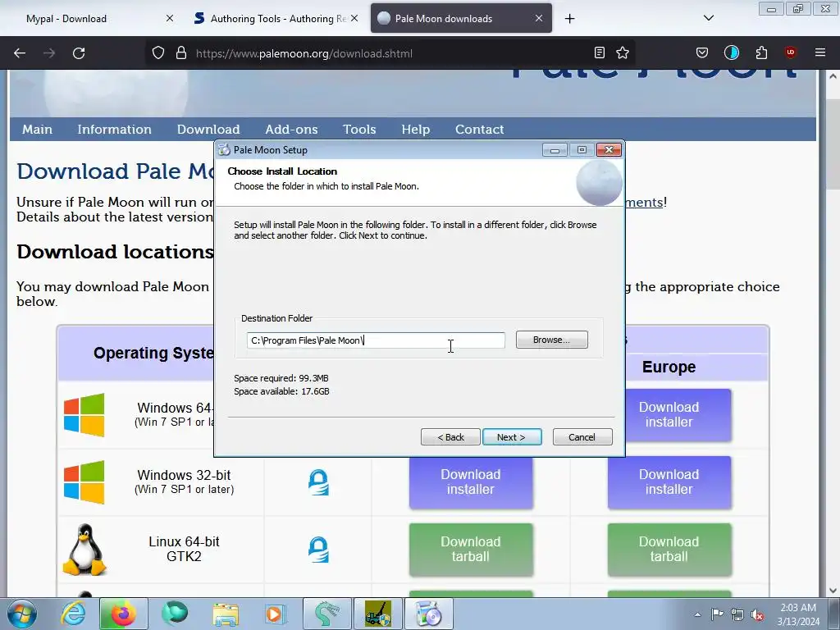Click the volume speaker tray icon
Screen dimensions: 840x630
[757, 614]
